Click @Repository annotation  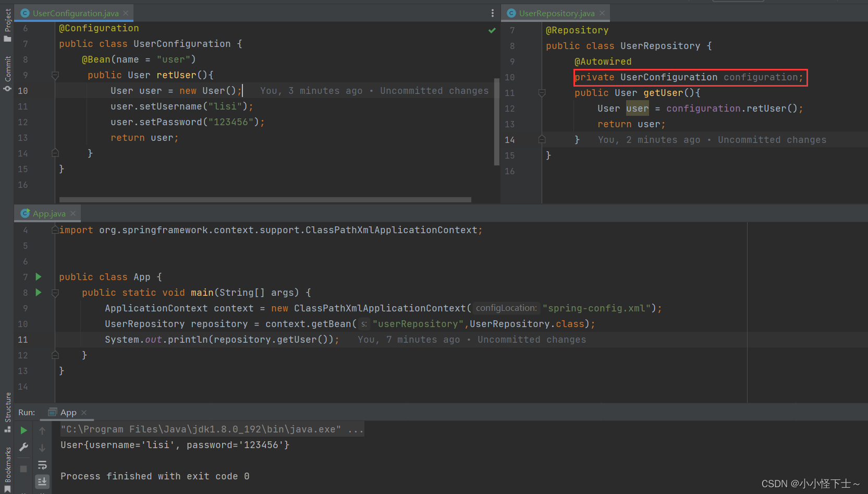pos(577,30)
